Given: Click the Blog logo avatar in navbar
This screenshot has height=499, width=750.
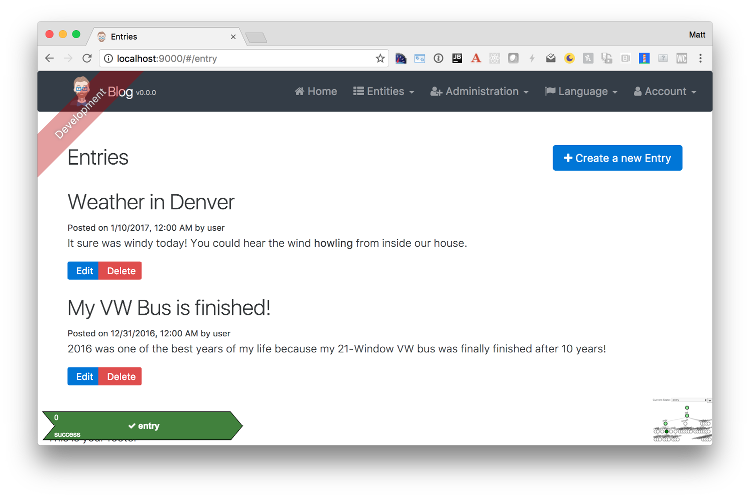Looking at the screenshot, I should coord(81,90).
